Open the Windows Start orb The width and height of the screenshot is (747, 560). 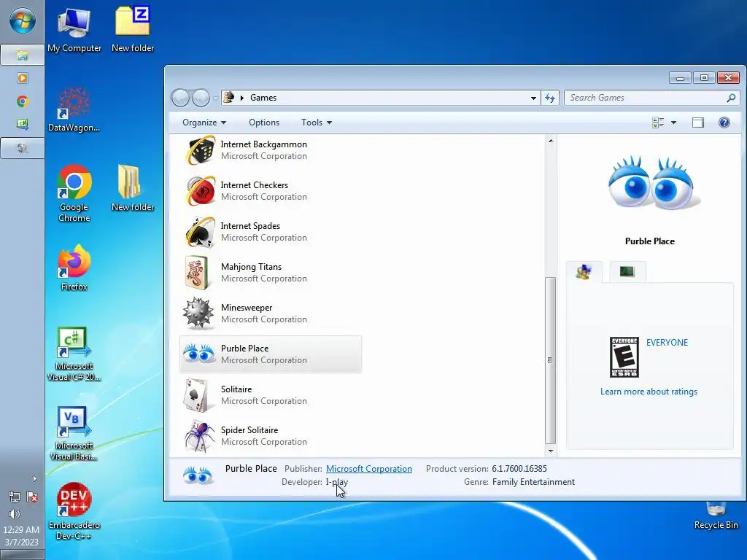[x=22, y=21]
